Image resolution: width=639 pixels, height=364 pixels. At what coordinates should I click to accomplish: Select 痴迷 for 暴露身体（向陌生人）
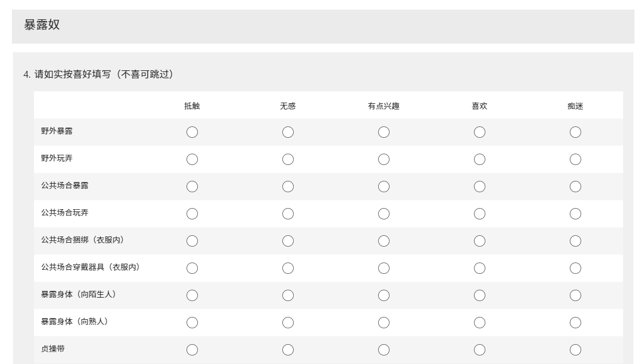click(575, 295)
